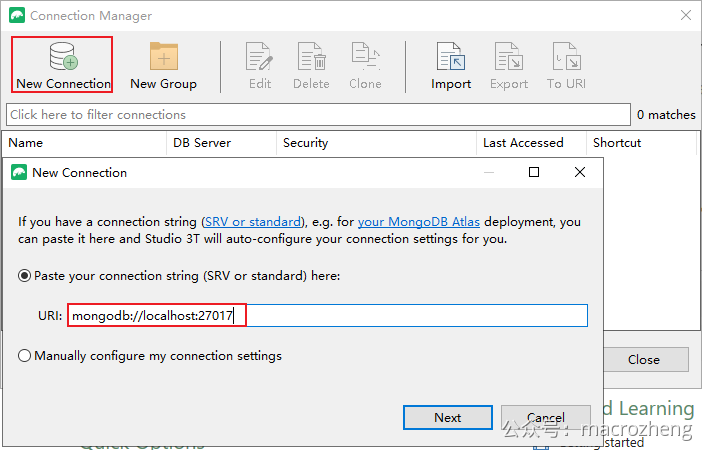Click the Security column header
702x450 pixels.
(x=376, y=143)
